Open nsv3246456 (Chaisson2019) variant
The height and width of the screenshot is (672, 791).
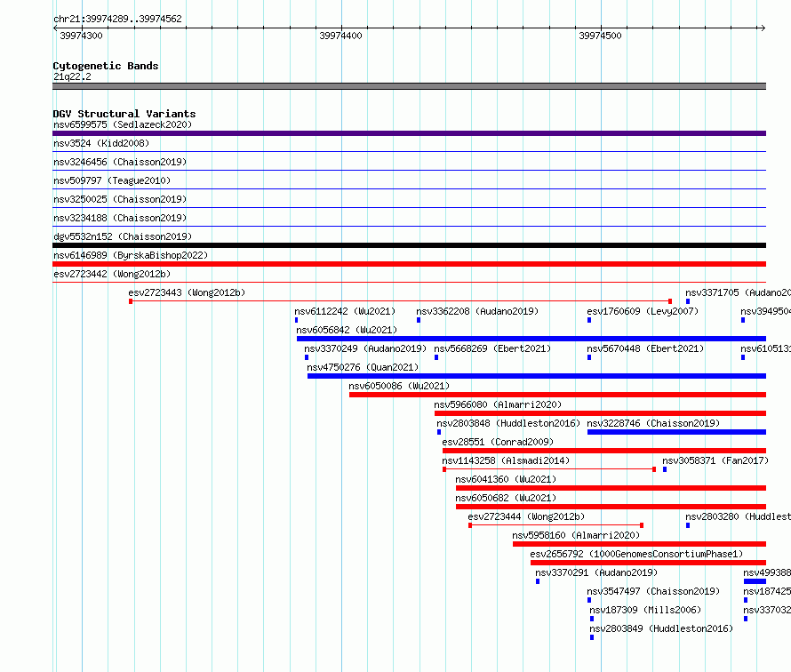pos(120,162)
